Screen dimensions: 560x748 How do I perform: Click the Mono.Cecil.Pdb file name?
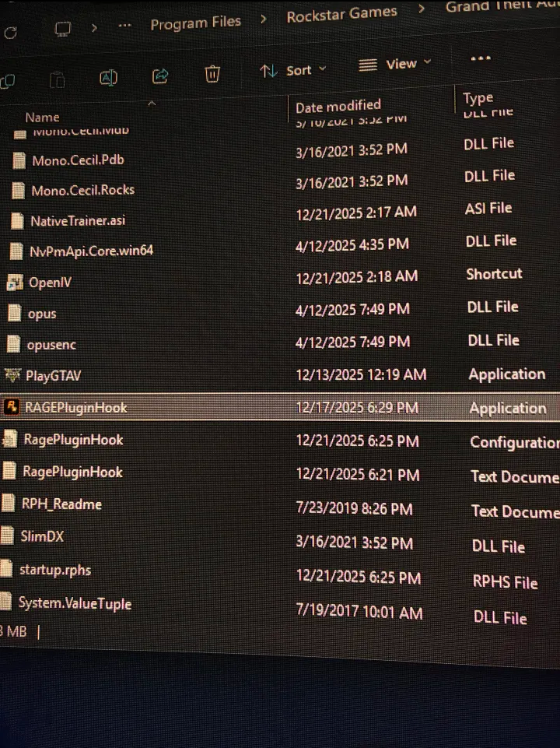(78, 160)
